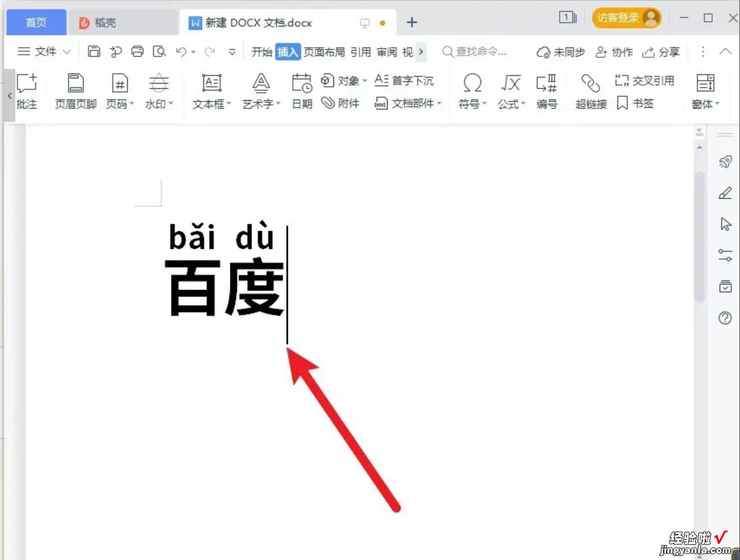Open the 引用 ribbon tab
This screenshot has height=560, width=740.
coord(360,52)
